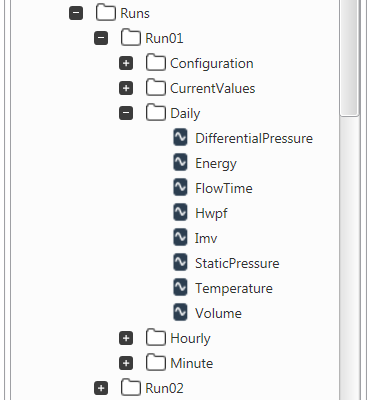Select the FlowTime signal icon

[180, 188]
